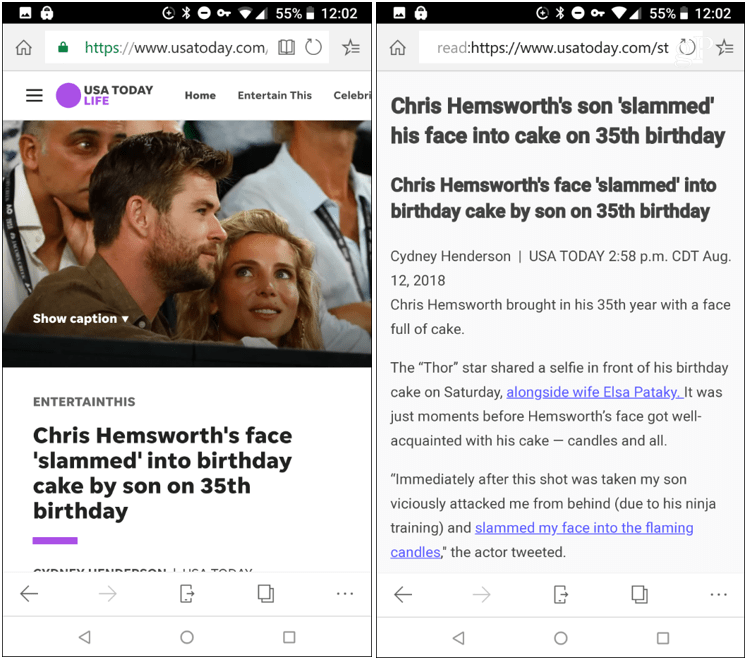Viewport: 746px width, 659px height.
Task: Tap the home icon in right browser
Action: pyautogui.click(x=398, y=48)
